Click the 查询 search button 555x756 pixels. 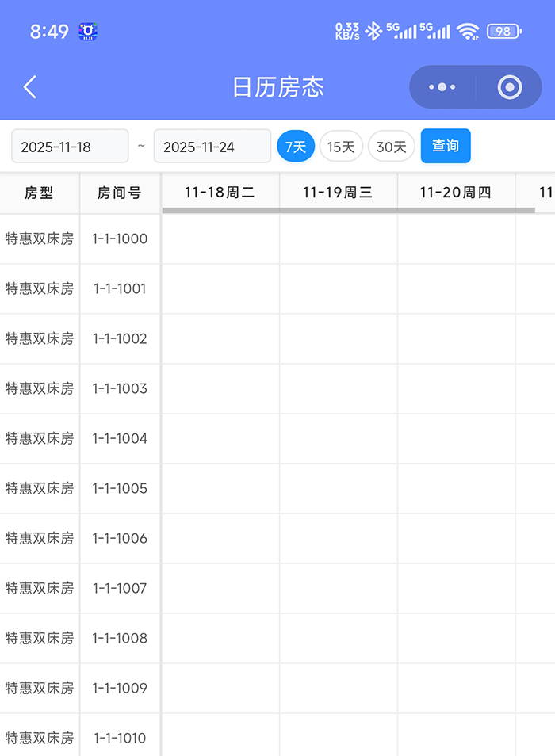(446, 146)
